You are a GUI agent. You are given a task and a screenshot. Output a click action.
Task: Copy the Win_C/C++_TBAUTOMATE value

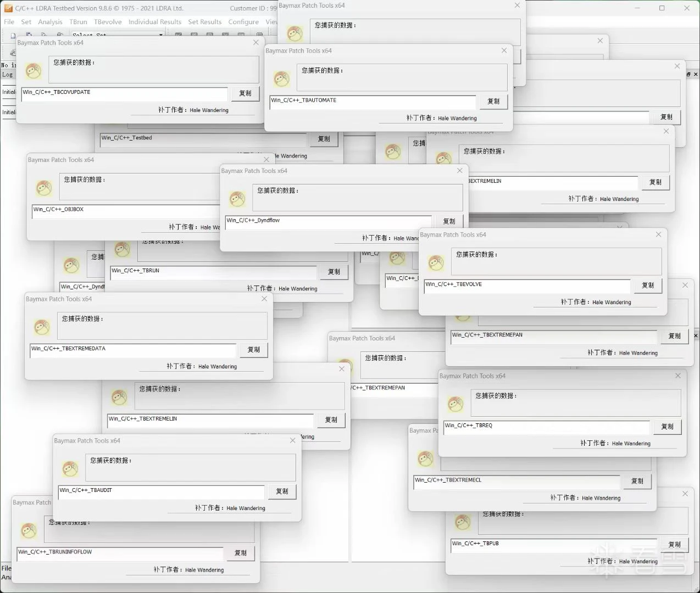point(493,102)
